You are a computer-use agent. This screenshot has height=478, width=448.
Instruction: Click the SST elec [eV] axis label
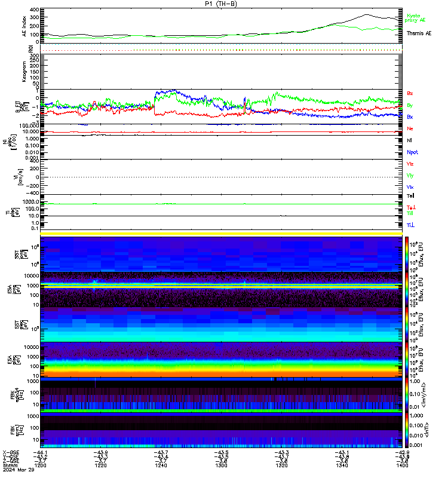[22, 324]
